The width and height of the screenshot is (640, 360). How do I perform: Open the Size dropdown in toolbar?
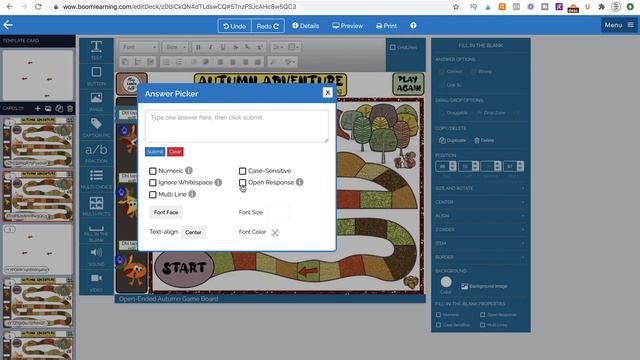pyautogui.click(x=176, y=47)
